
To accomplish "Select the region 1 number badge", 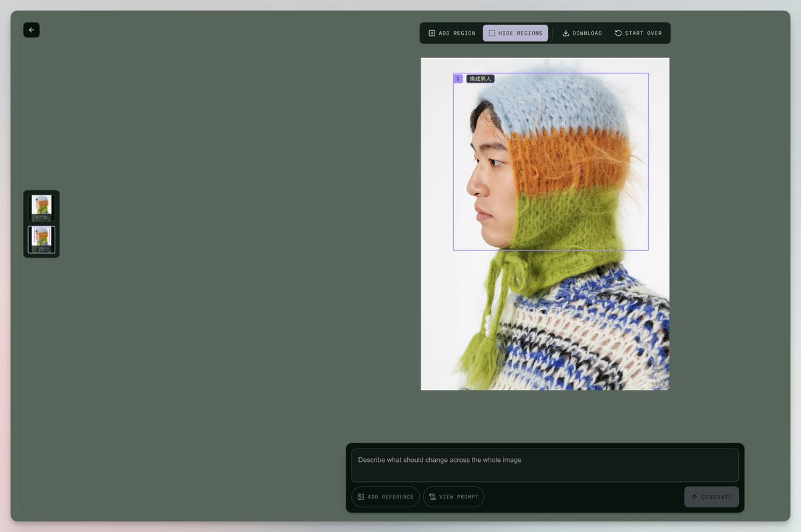I will [458, 79].
